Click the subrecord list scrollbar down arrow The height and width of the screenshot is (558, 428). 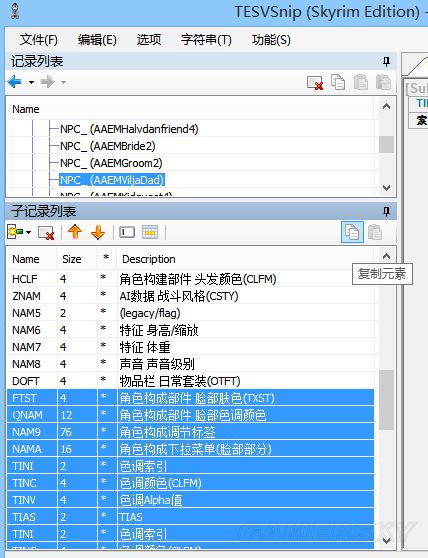pyautogui.click(x=386, y=540)
